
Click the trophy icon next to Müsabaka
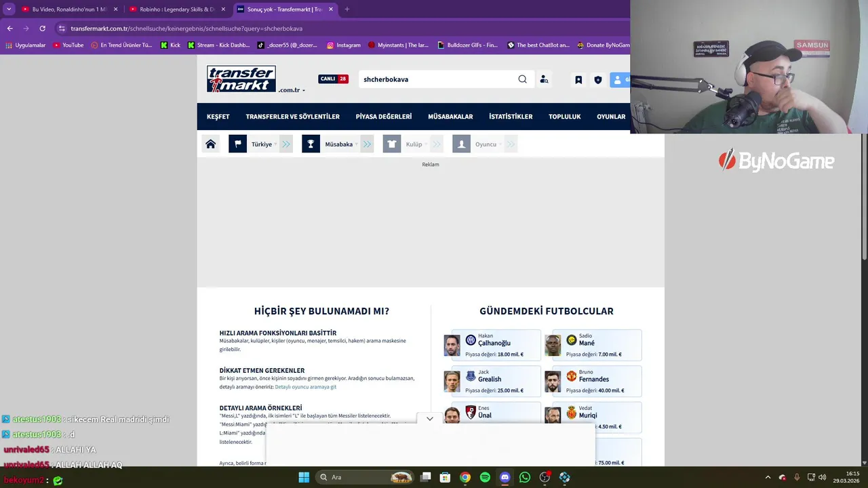coord(311,144)
